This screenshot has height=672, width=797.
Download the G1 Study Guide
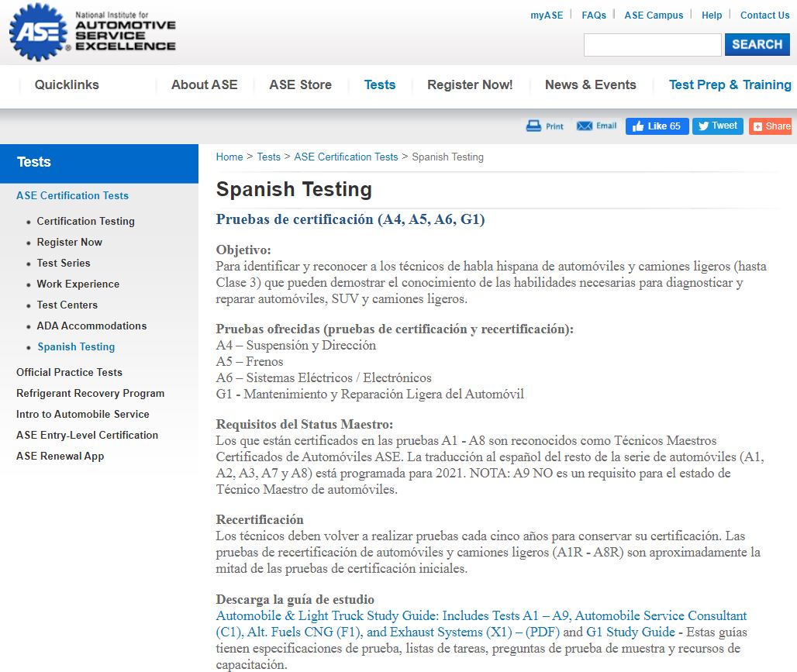tap(630, 632)
